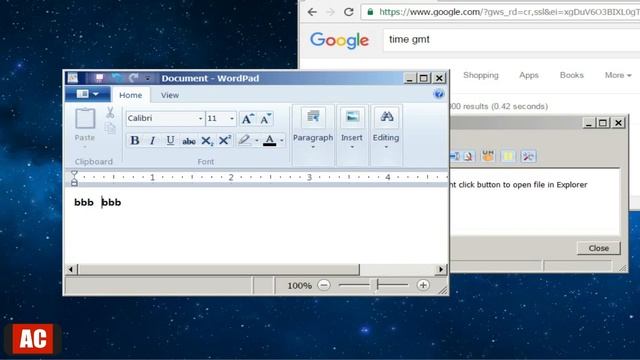
Task: Click the horizontal scrollbar thumb in WordPad
Action: tap(219, 269)
